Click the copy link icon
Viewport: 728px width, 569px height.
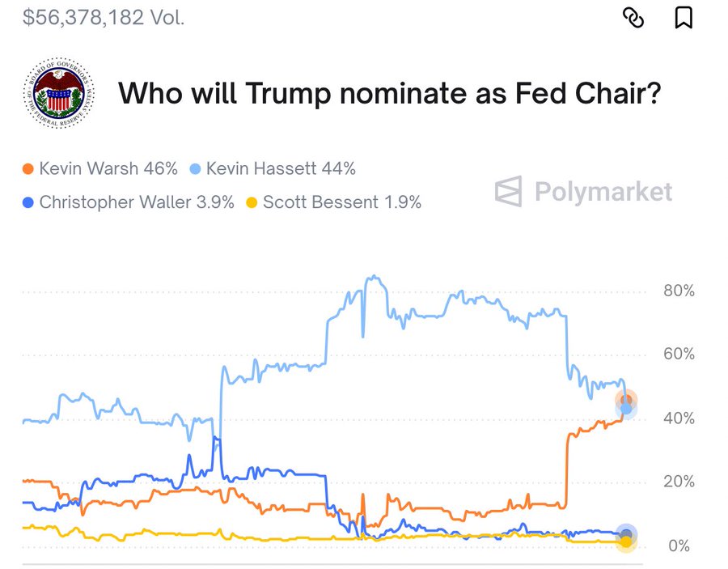(x=633, y=17)
